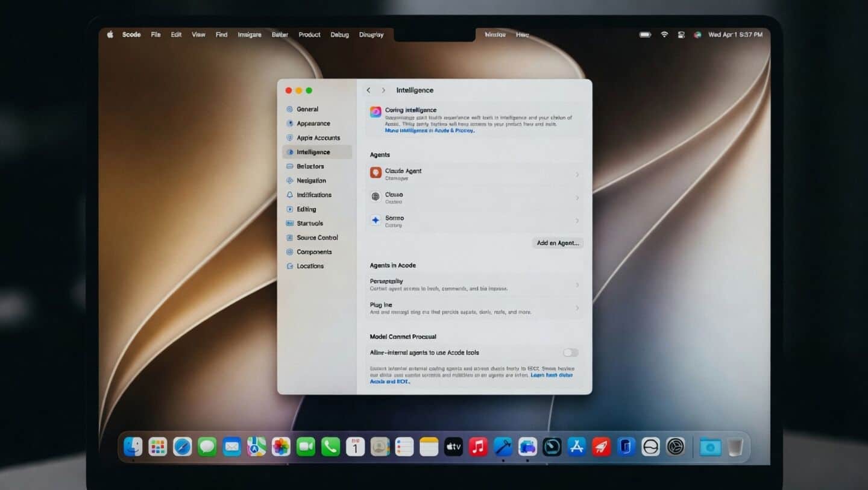
Task: Open the green Phone app in Dock
Action: coord(330,447)
